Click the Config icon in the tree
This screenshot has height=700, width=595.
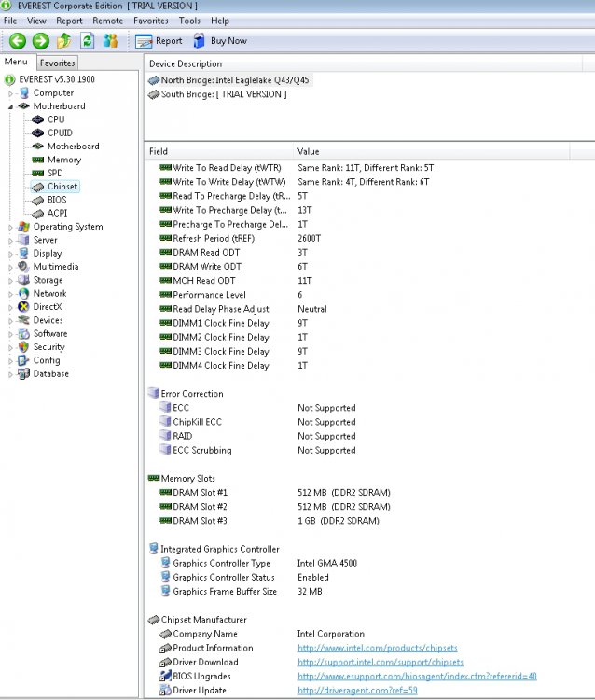23,360
